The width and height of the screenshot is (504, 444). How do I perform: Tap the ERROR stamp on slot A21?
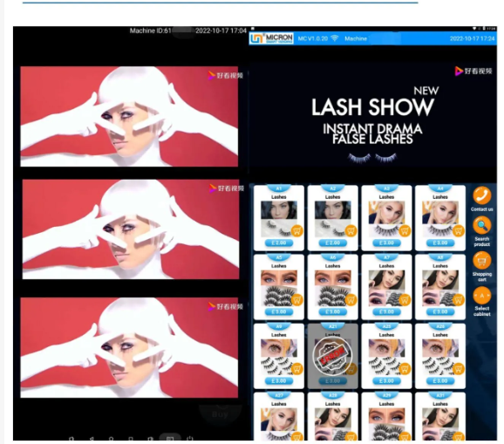click(332, 356)
